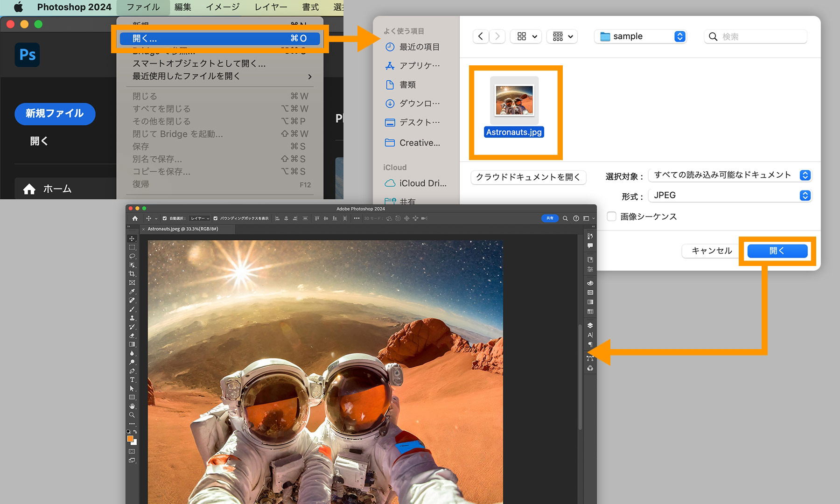The height and width of the screenshot is (504, 840).
Task: Open the Adjustments panel icon
Action: click(x=590, y=269)
